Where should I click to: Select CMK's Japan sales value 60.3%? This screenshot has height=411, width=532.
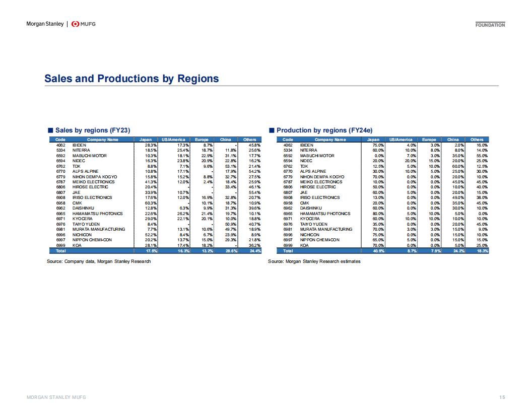(151, 203)
